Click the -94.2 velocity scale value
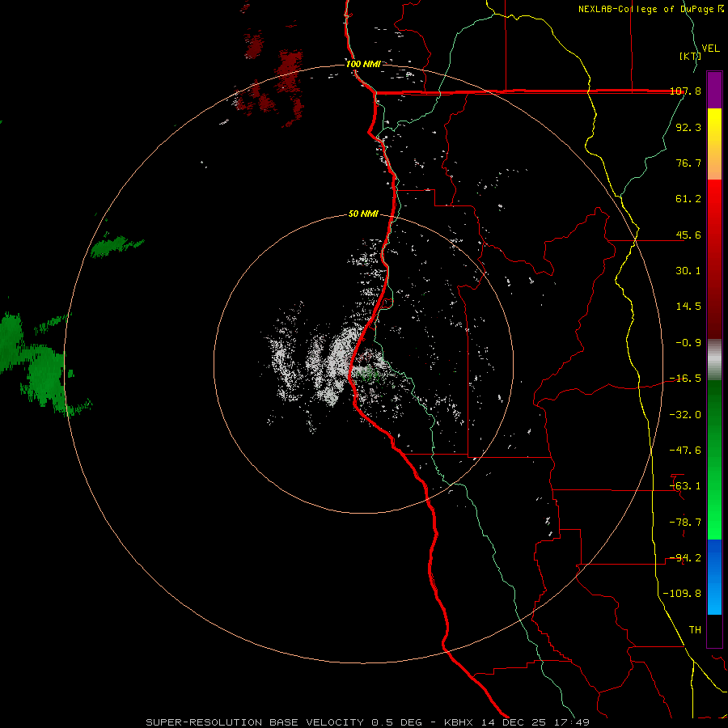Screen dimensions: 728x728 [x=686, y=558]
